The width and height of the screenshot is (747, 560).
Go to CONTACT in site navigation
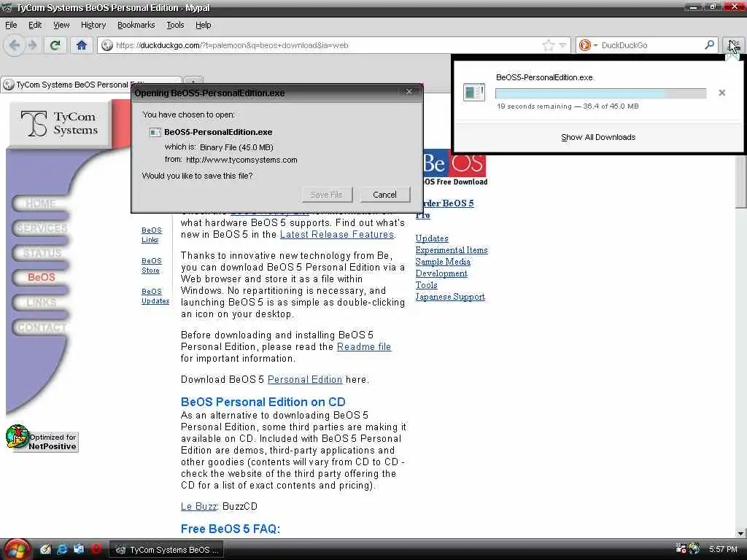pos(41,327)
